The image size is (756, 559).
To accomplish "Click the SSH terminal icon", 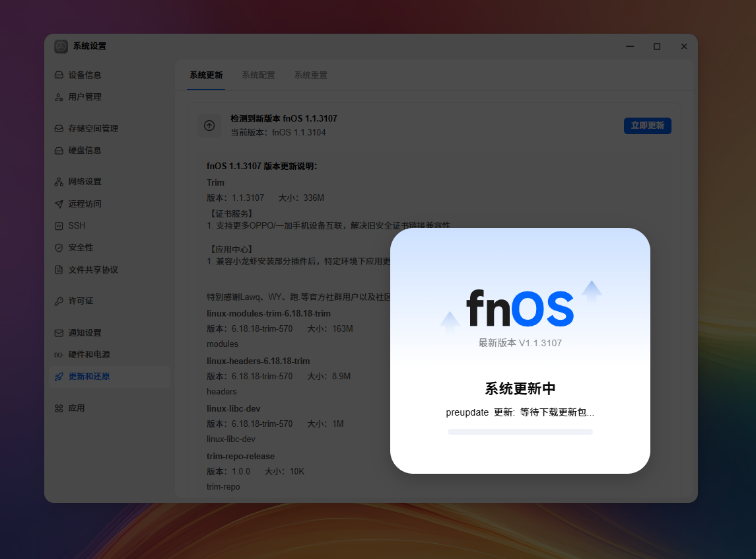I will coord(59,226).
